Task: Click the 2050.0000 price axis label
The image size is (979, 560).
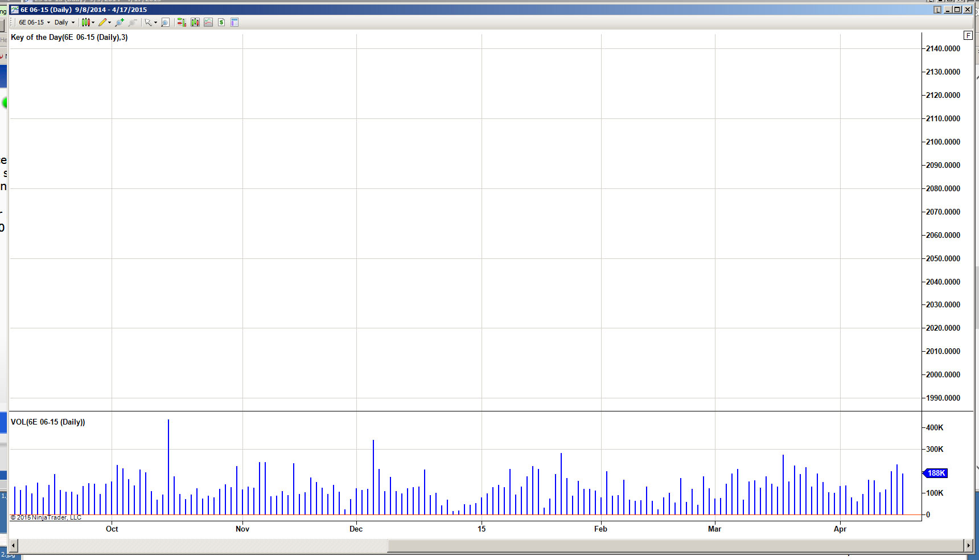Action: point(943,258)
